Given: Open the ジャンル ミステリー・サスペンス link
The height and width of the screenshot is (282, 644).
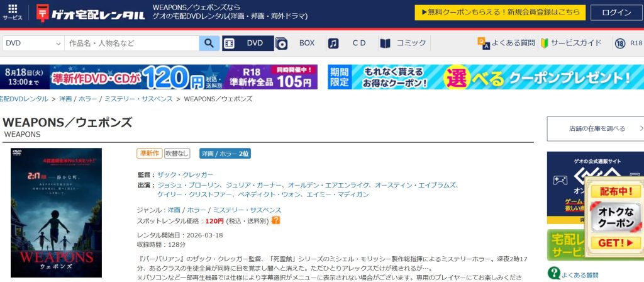Looking at the screenshot, I should pyautogui.click(x=247, y=210).
